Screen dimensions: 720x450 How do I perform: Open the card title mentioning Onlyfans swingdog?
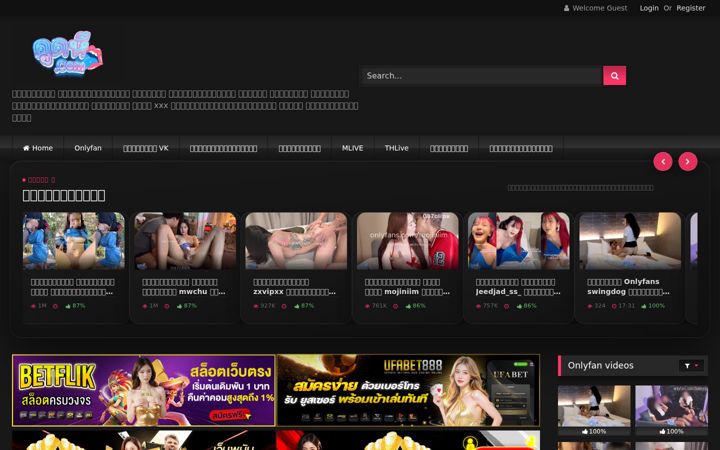point(628,287)
